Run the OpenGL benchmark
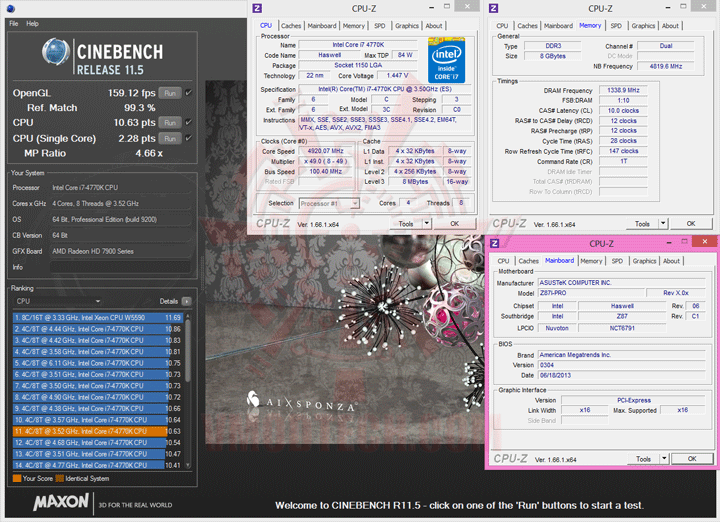Viewport: 720px width, 522px height. [x=170, y=93]
